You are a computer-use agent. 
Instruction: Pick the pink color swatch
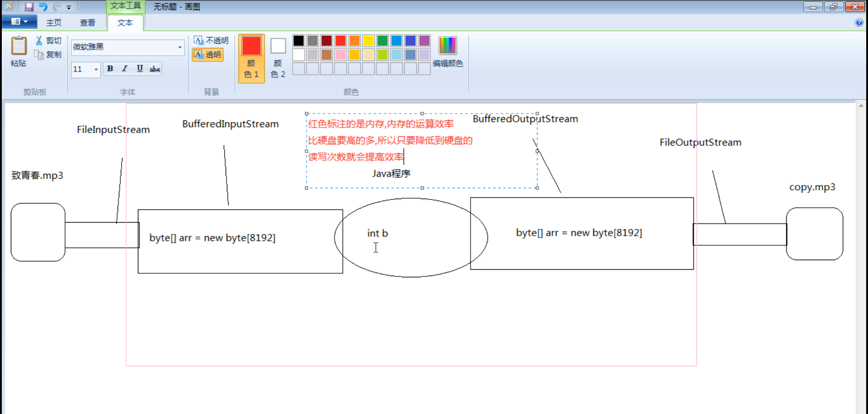340,55
